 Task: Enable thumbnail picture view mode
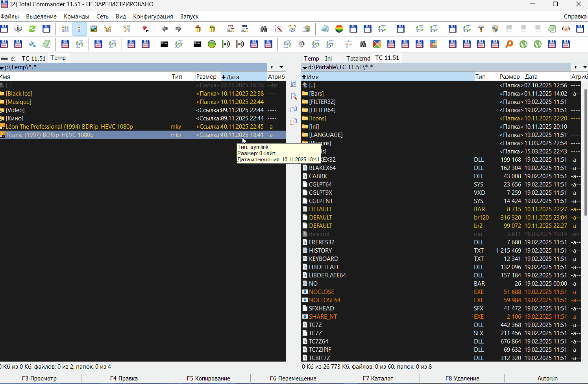[94, 29]
